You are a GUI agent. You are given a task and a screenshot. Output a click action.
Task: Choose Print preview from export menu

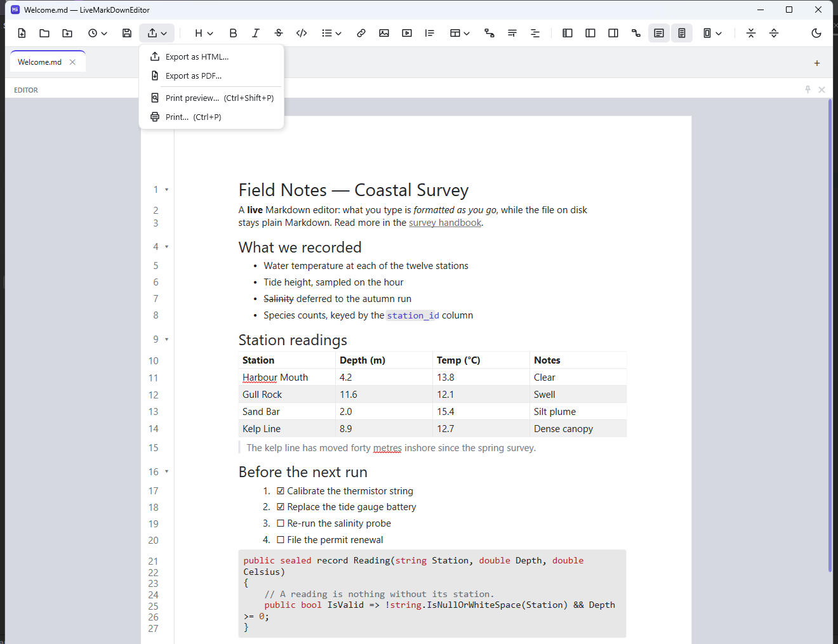pyautogui.click(x=211, y=98)
